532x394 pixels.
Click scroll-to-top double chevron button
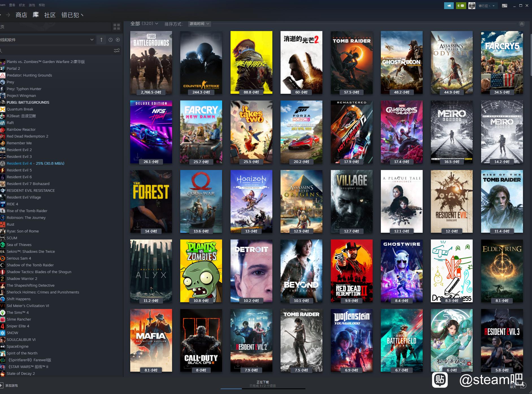pos(522,24)
